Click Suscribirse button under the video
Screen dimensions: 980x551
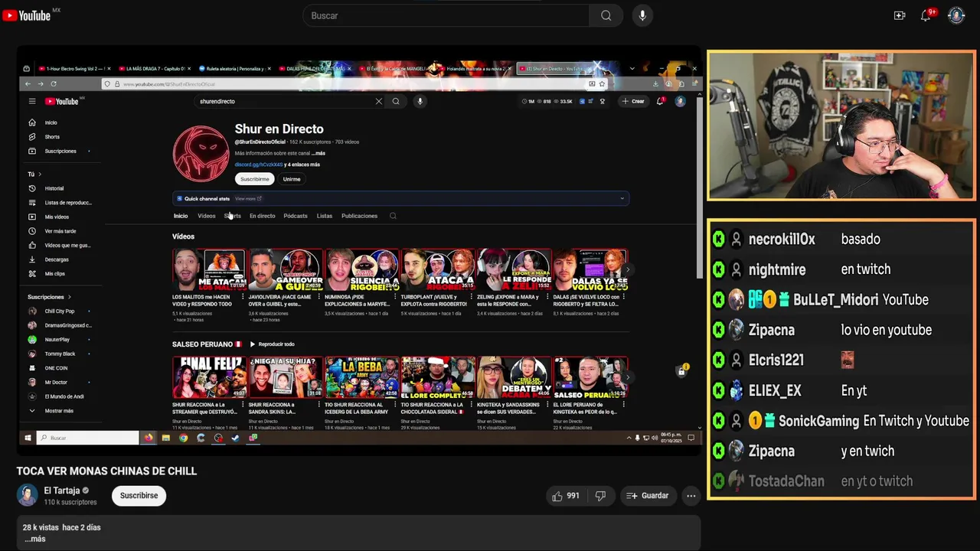coord(139,495)
